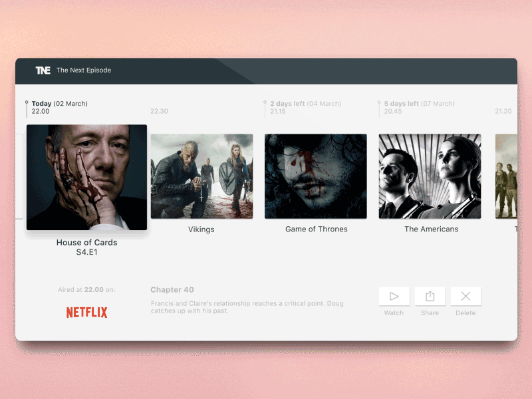Viewport: 532px width, 399px height.
Task: Click the Share label text
Action: click(430, 313)
